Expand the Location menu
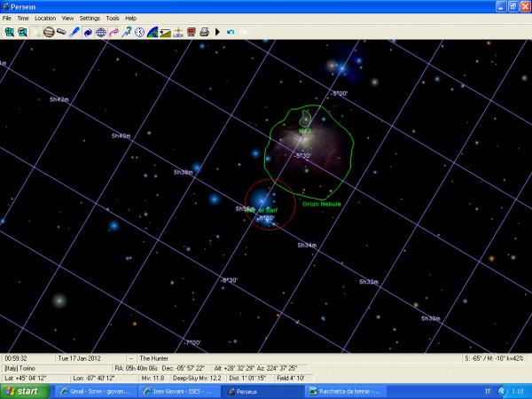This screenshot has width=532, height=399. coord(44,18)
